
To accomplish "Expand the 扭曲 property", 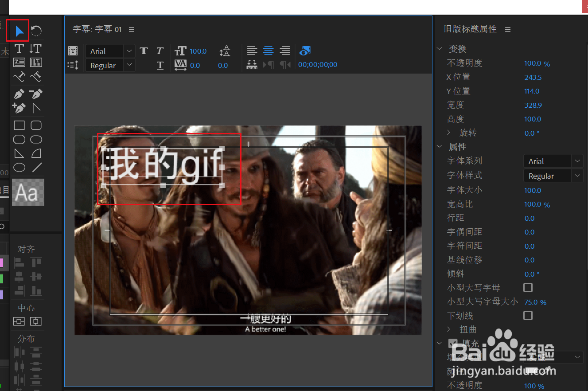I will 449,329.
